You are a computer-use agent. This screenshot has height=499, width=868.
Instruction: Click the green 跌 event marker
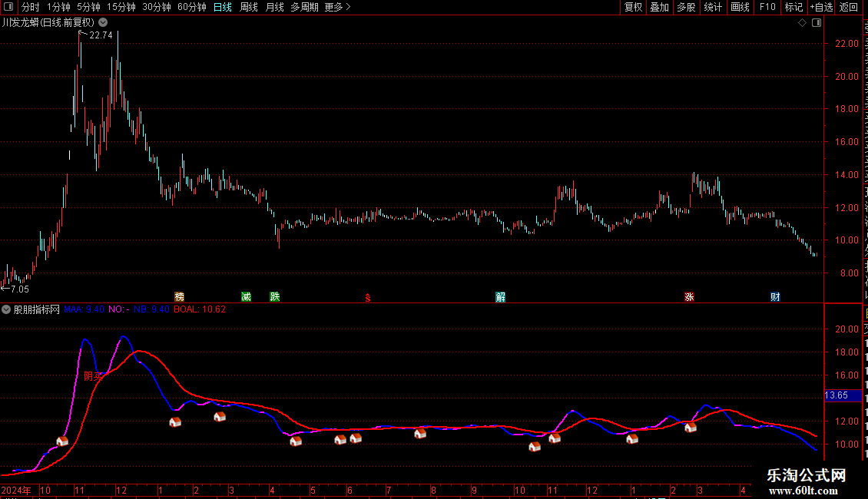click(274, 297)
